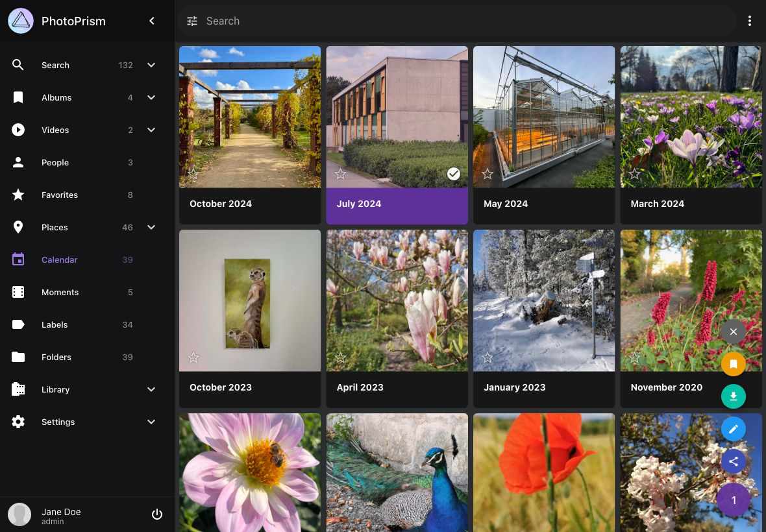This screenshot has height=532, width=766.
Task: Expand the Albums submenu
Action: pyautogui.click(x=151, y=97)
